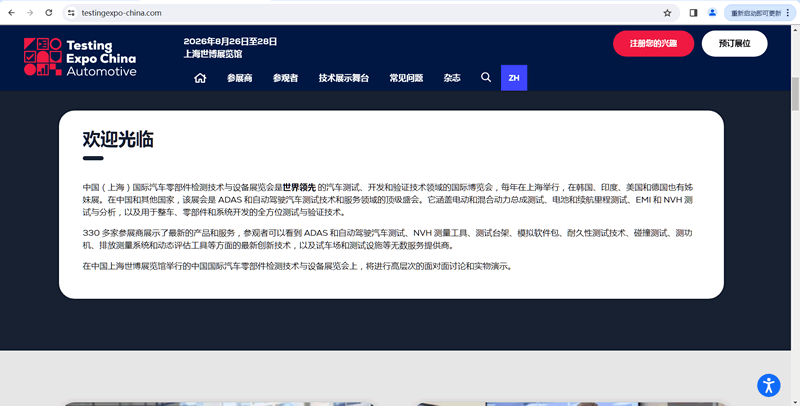Image resolution: width=800 pixels, height=406 pixels.
Task: Open the browser side panel icon
Action: (x=693, y=13)
